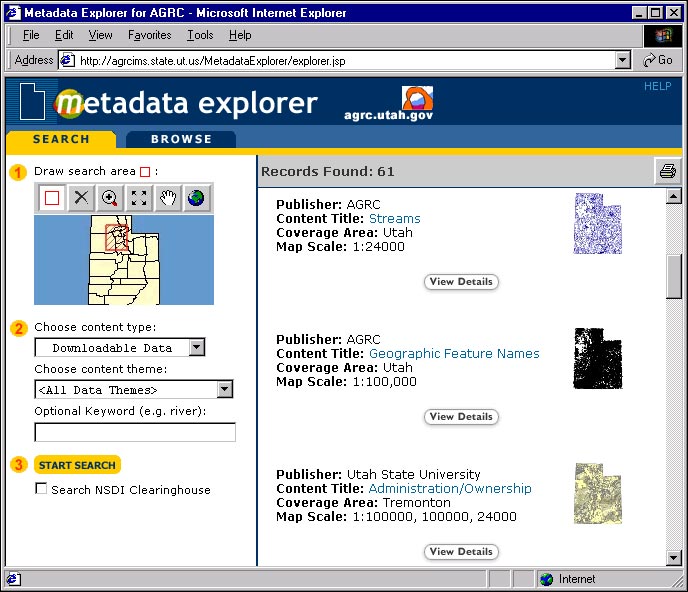Screen dimensions: 688x592
Task: Print the records with printer icon
Action: [667, 171]
